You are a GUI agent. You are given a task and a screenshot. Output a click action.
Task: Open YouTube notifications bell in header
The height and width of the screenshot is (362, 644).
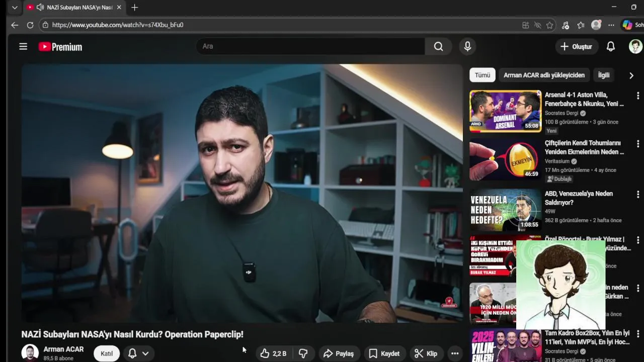[610, 46]
